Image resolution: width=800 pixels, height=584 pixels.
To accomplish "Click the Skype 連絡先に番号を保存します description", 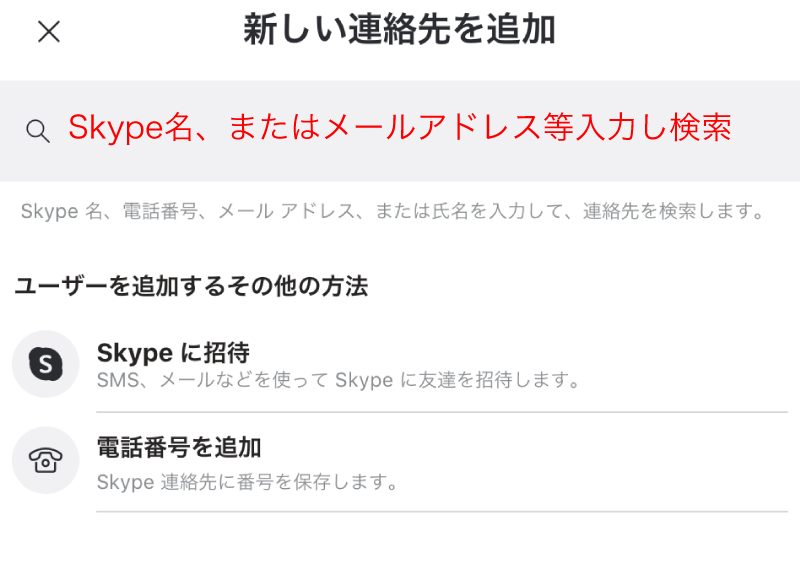I will pyautogui.click(x=247, y=481).
